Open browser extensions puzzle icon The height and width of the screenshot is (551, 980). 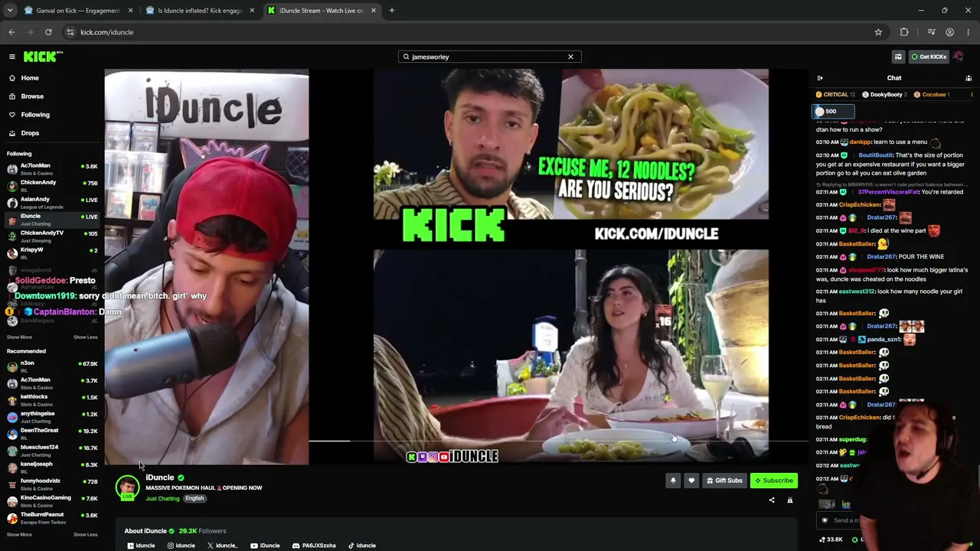(x=904, y=32)
